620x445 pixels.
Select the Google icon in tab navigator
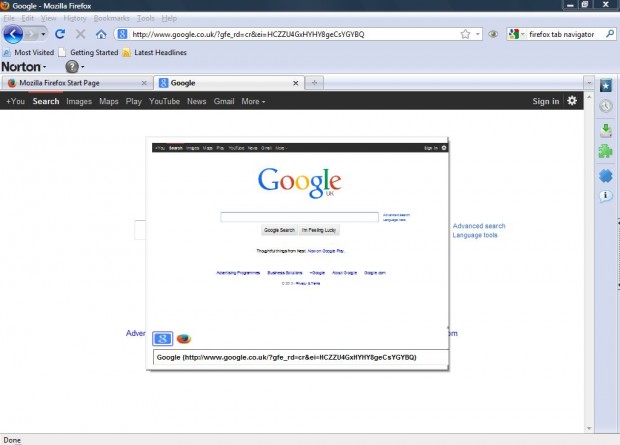(x=163, y=339)
